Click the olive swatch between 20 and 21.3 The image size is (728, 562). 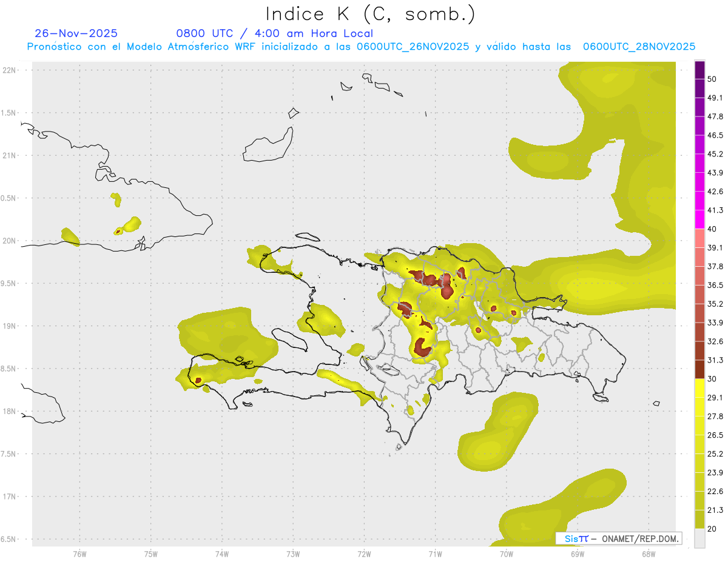(700, 519)
